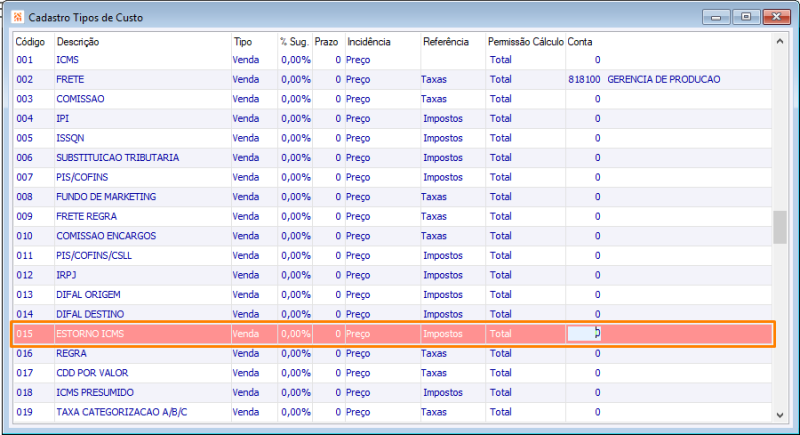
Task: Click the Conta value 0 in ICMS PRESUMIDO row
Action: pyautogui.click(x=597, y=393)
